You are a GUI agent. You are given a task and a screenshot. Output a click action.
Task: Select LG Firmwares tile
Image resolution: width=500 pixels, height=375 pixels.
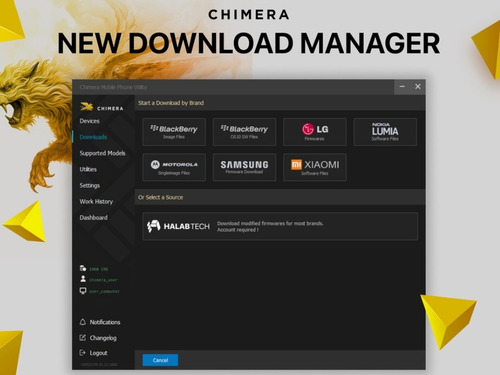coord(315,132)
